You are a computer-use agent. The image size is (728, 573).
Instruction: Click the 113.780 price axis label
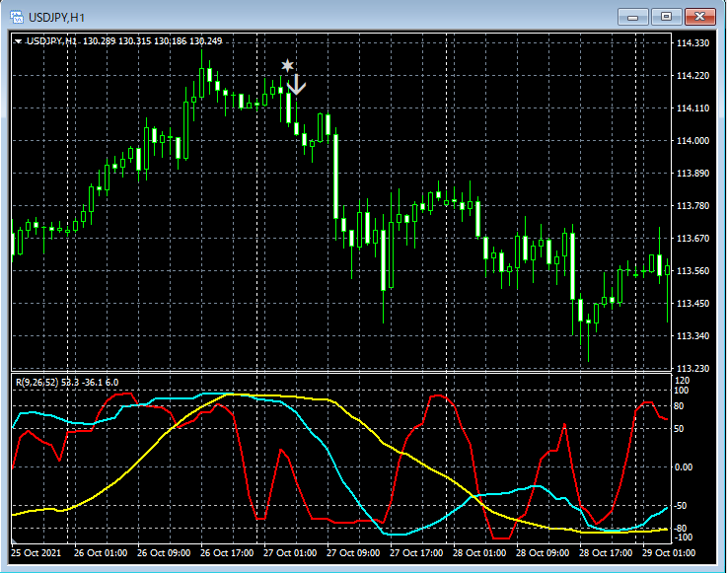(692, 206)
